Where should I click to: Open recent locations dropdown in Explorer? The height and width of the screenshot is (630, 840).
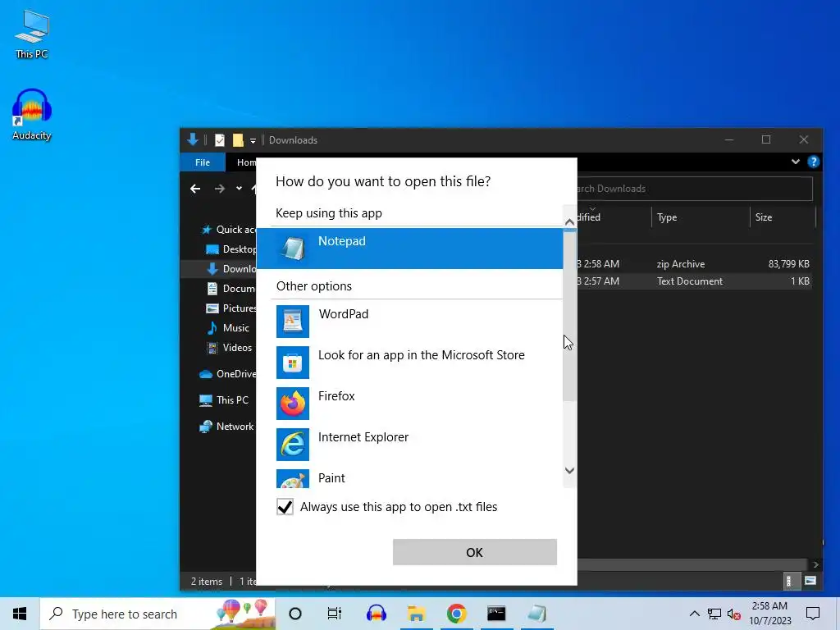point(239,189)
